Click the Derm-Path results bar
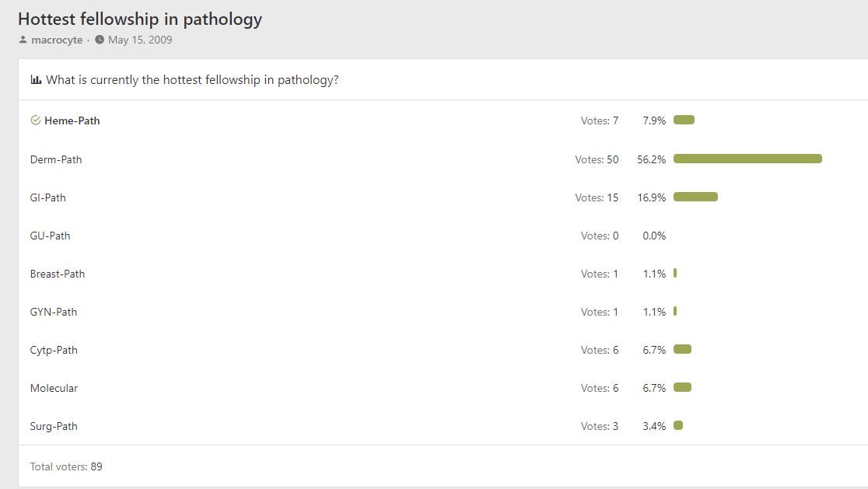Screen dimensions: 868x489 click(x=747, y=159)
